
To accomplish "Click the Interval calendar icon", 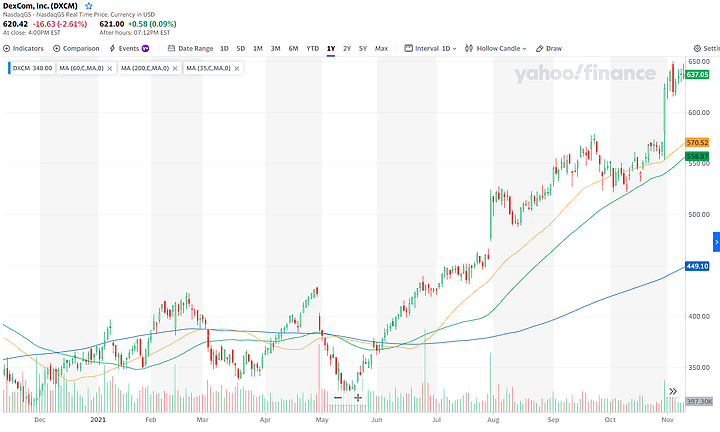I will tap(408, 48).
